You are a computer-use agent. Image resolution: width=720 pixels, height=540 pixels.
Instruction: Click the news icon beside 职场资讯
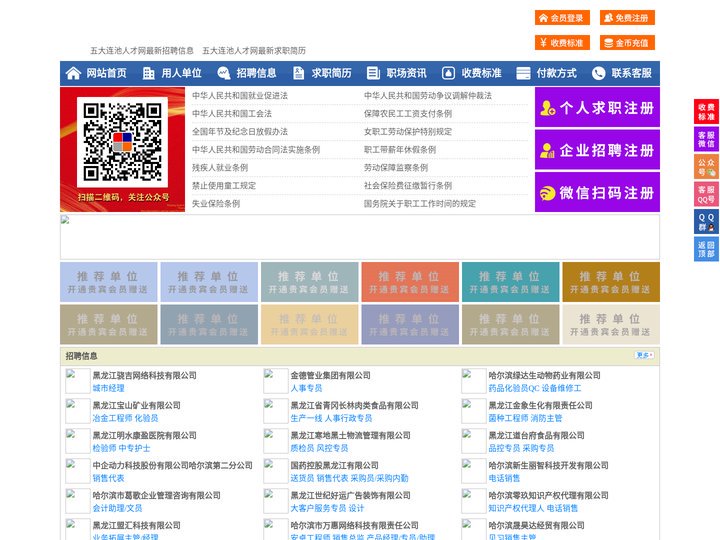click(373, 73)
